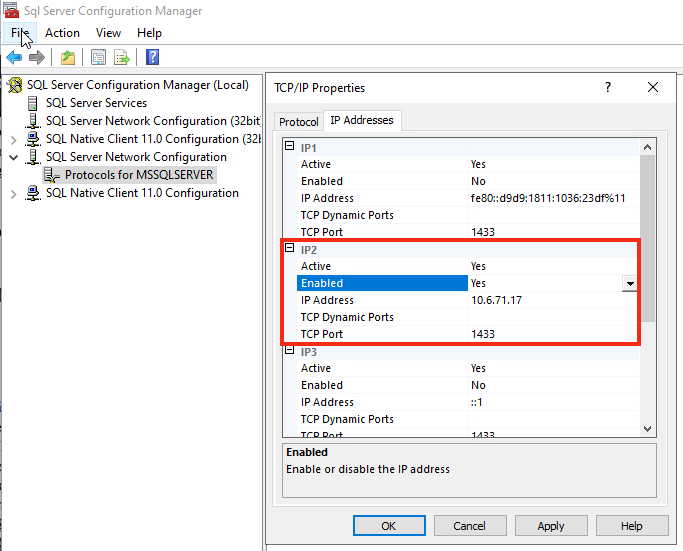Open the Action menu
The image size is (683, 551).
tap(62, 33)
